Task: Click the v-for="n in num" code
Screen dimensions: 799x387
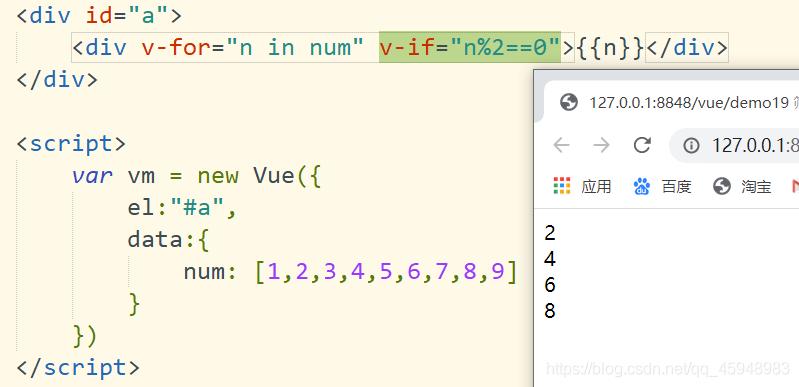Action: [x=252, y=47]
